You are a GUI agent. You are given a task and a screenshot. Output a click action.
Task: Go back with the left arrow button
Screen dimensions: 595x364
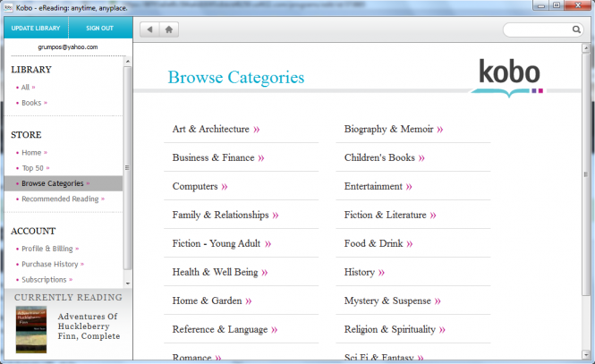coord(149,30)
